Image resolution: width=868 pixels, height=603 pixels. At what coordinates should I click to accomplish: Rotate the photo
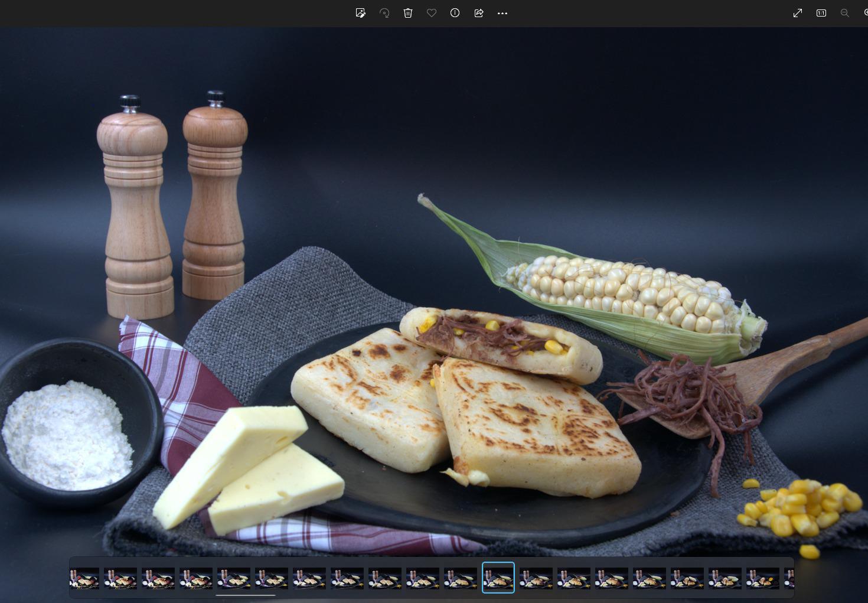click(x=384, y=13)
